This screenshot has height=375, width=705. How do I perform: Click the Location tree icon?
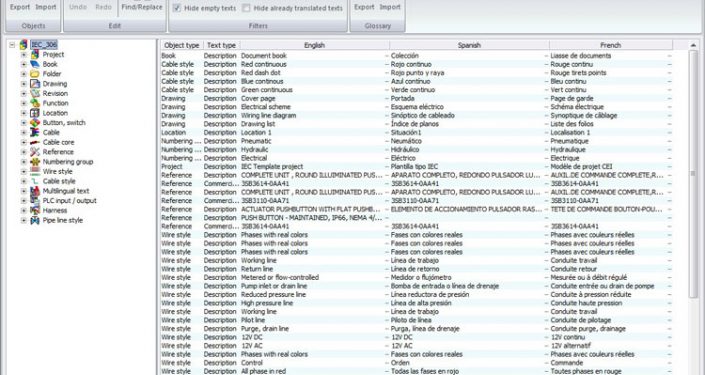coord(35,113)
